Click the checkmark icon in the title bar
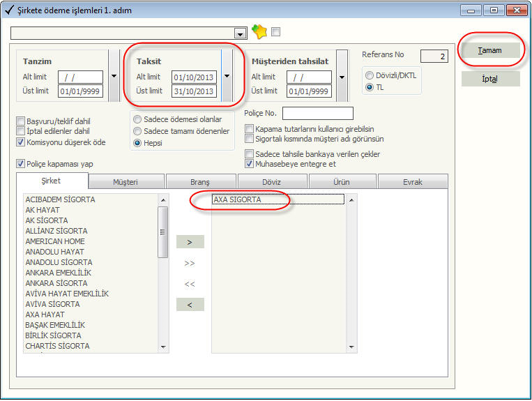The image size is (532, 401). click(8, 10)
